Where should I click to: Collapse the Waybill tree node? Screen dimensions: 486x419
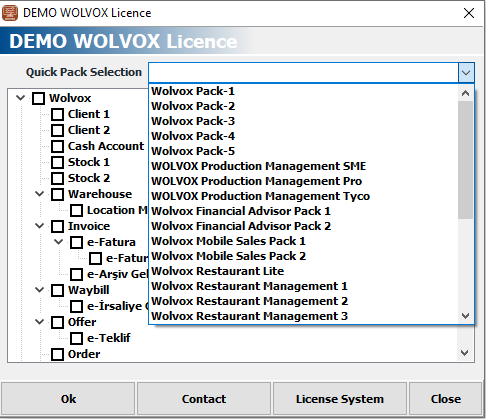tap(40, 290)
